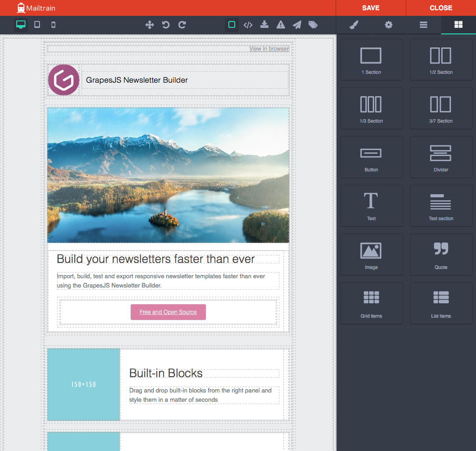Send a test email with the paper plane icon
This screenshot has height=451, width=476.
297,25
